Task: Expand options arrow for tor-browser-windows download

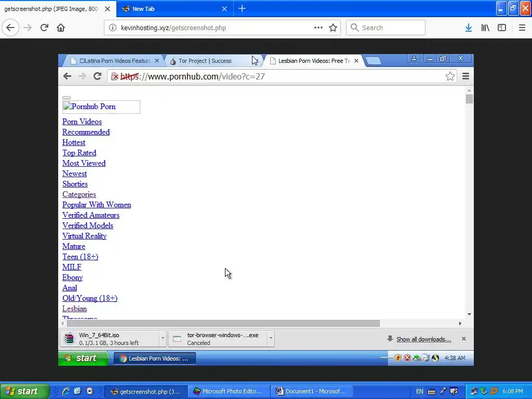Action: (x=271, y=338)
